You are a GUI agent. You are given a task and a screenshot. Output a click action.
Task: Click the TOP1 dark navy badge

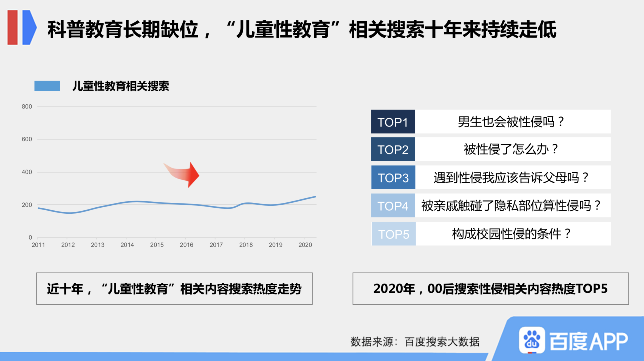pyautogui.click(x=393, y=122)
